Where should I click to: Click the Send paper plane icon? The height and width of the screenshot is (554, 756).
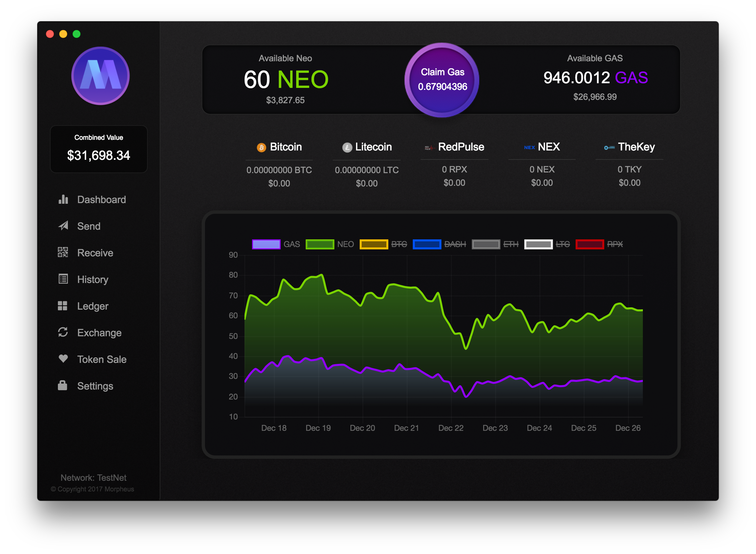pyautogui.click(x=63, y=226)
